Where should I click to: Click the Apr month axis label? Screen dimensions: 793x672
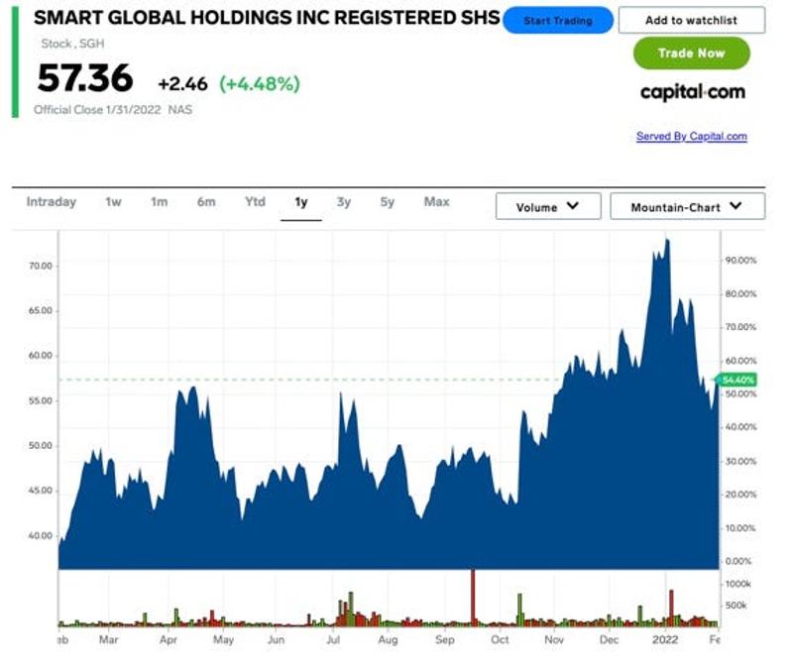click(x=169, y=639)
